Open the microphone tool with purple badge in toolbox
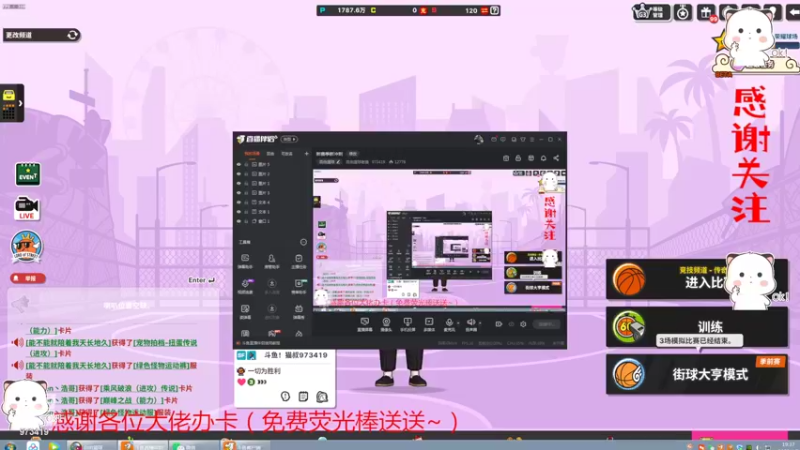 245,286
